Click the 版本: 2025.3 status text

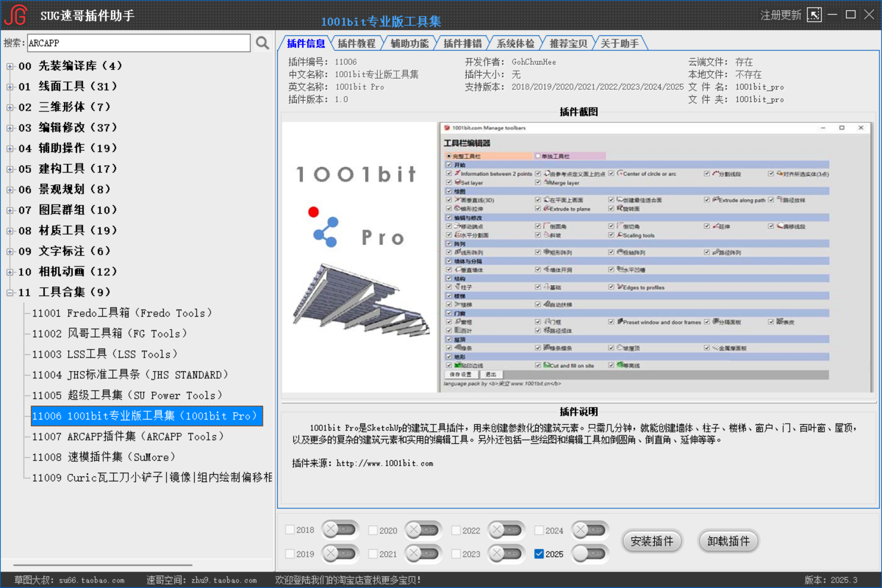[831, 580]
